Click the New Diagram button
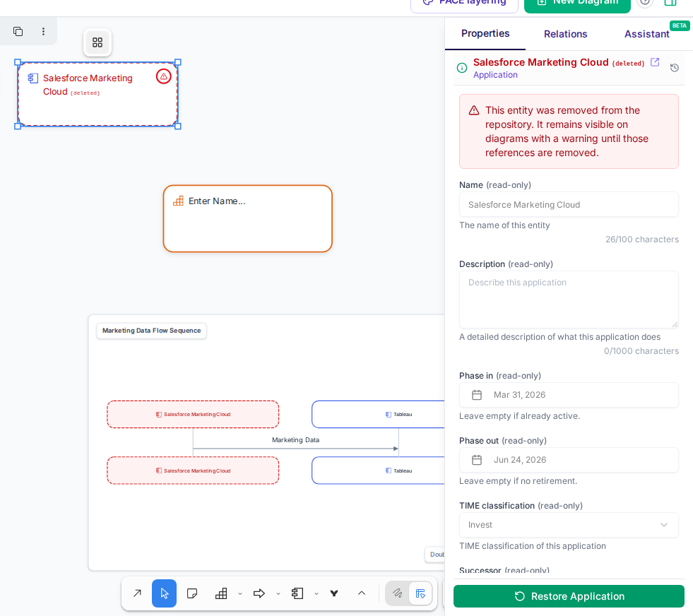This screenshot has height=616, width=693. (x=577, y=4)
